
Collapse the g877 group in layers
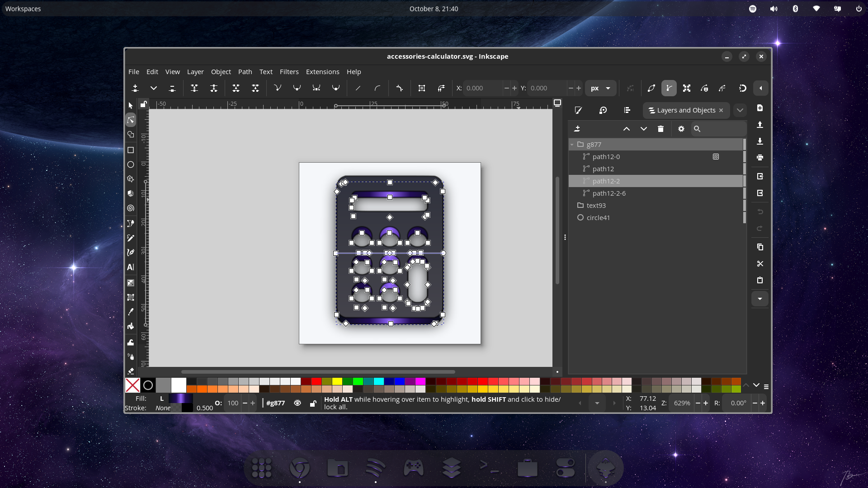click(572, 145)
